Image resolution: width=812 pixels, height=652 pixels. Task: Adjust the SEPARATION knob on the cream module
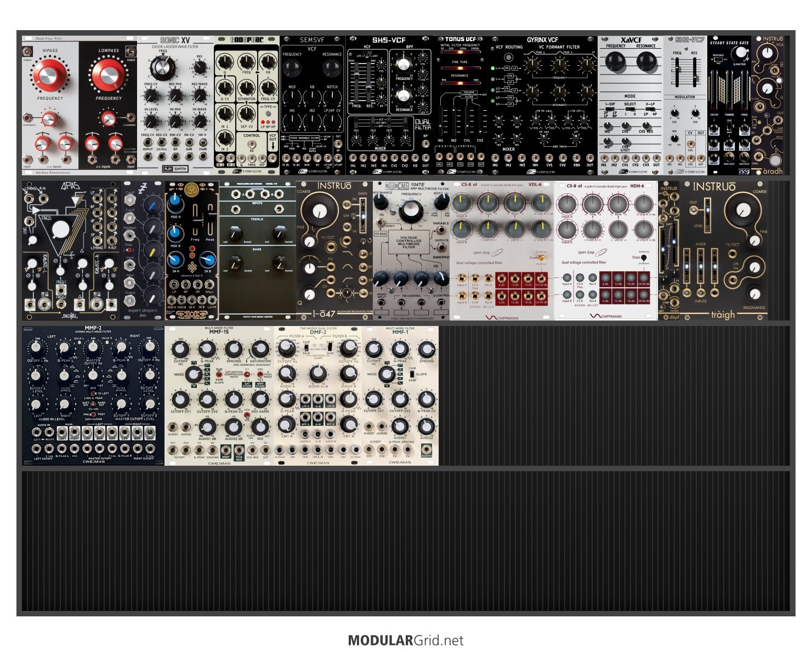pyautogui.click(x=246, y=88)
